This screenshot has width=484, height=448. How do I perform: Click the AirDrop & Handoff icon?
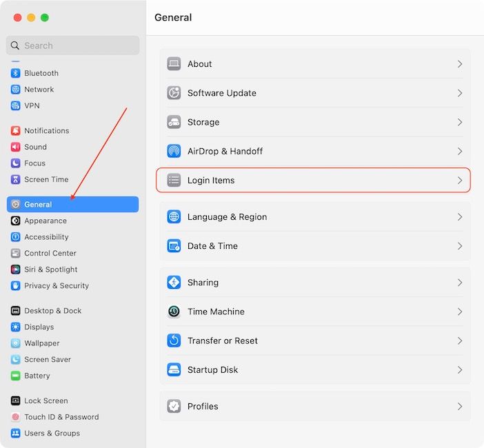[x=174, y=151]
